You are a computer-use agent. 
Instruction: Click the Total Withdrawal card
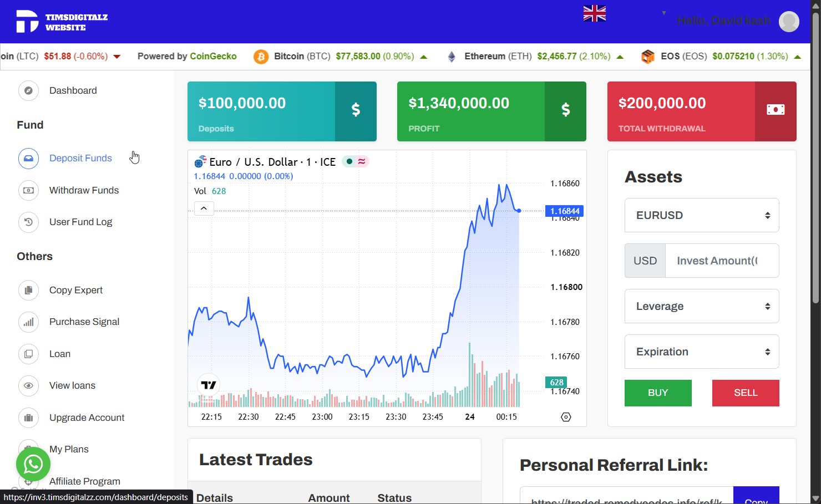tap(702, 111)
